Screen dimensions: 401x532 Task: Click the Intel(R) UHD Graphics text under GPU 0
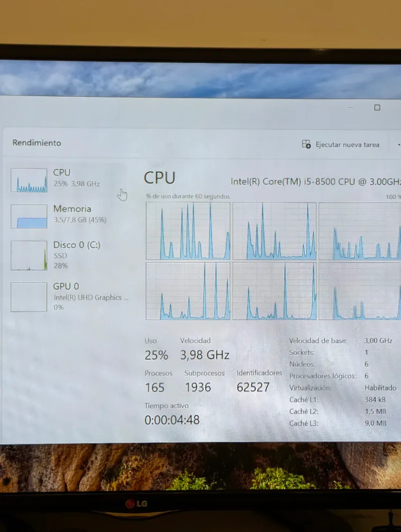pyautogui.click(x=91, y=298)
